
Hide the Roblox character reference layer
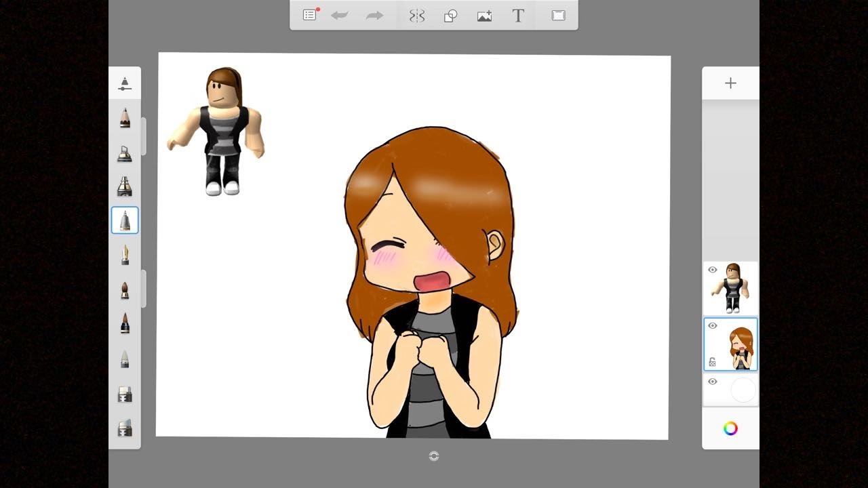pos(712,270)
